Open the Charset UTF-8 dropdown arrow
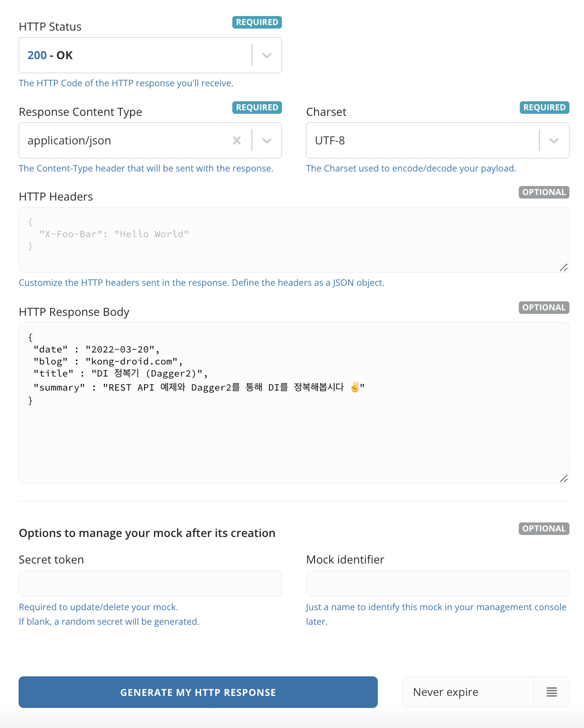 pos(554,140)
